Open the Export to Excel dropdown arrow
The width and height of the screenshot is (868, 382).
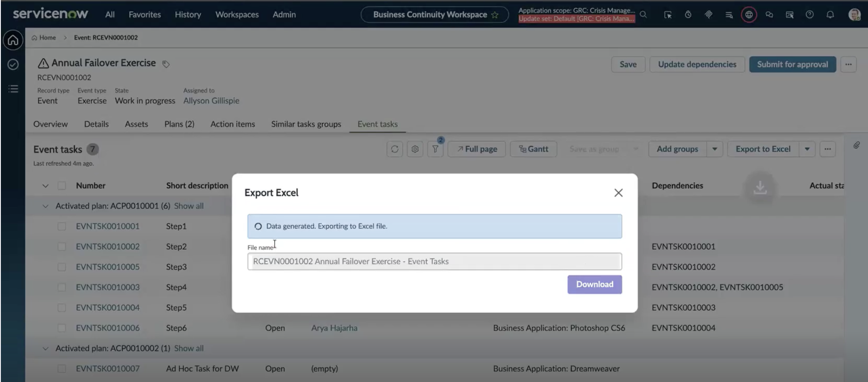tap(807, 149)
